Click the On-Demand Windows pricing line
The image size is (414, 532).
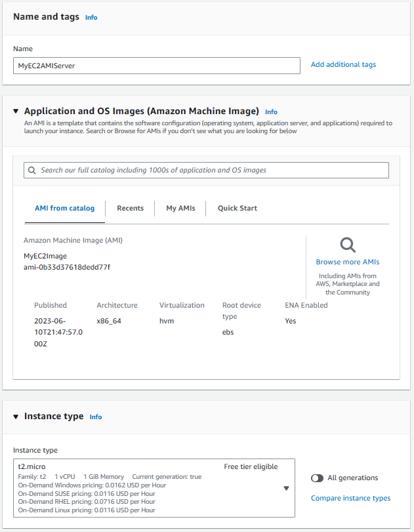[x=92, y=485]
